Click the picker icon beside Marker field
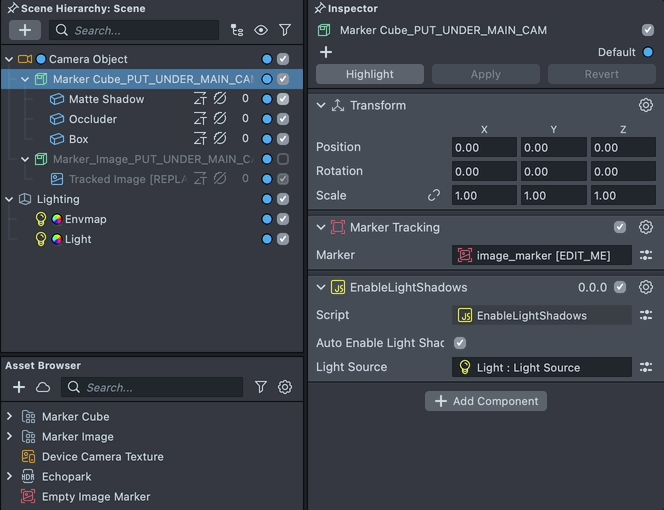This screenshot has height=510, width=664. coord(646,255)
